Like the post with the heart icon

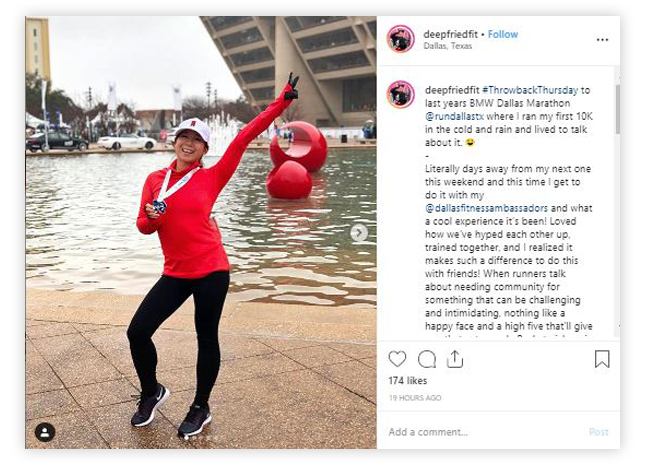coord(397,359)
